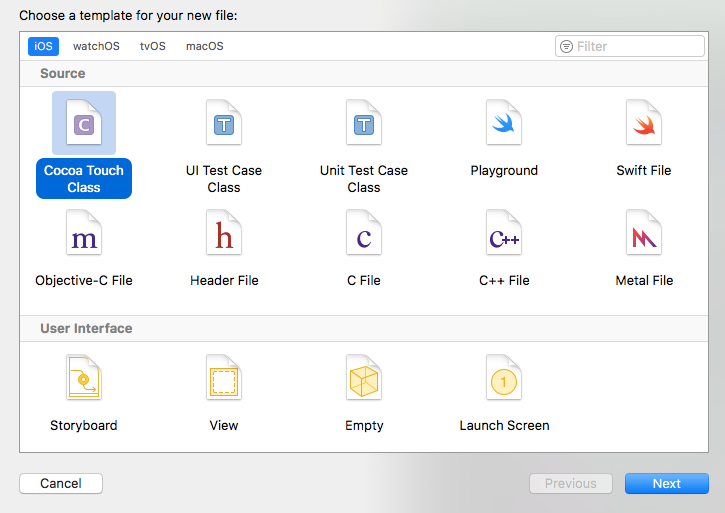Choose the Empty interface template icon
The height and width of the screenshot is (513, 725).
point(364,377)
